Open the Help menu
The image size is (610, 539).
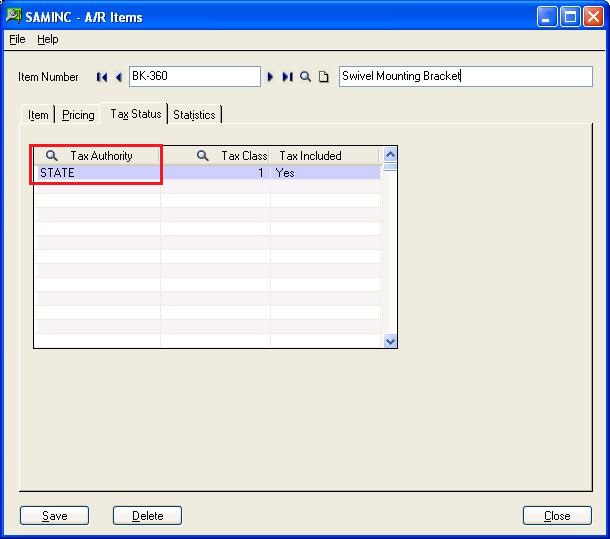(48, 39)
